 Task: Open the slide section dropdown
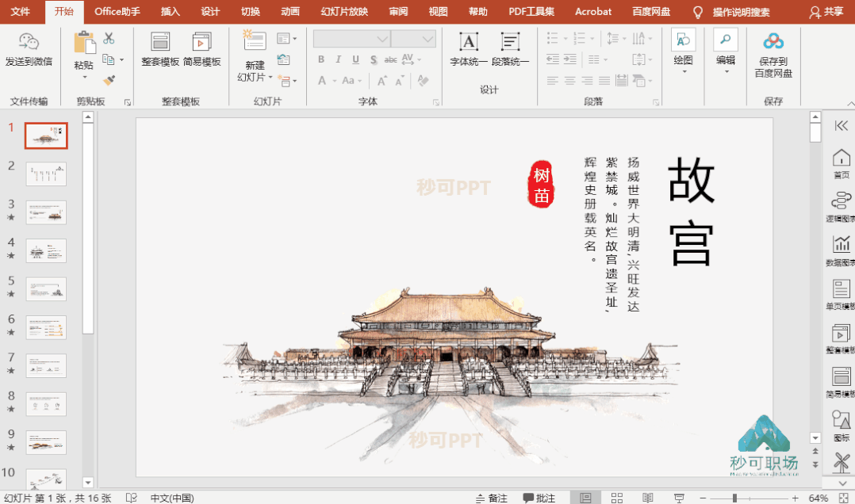pyautogui.click(x=287, y=81)
